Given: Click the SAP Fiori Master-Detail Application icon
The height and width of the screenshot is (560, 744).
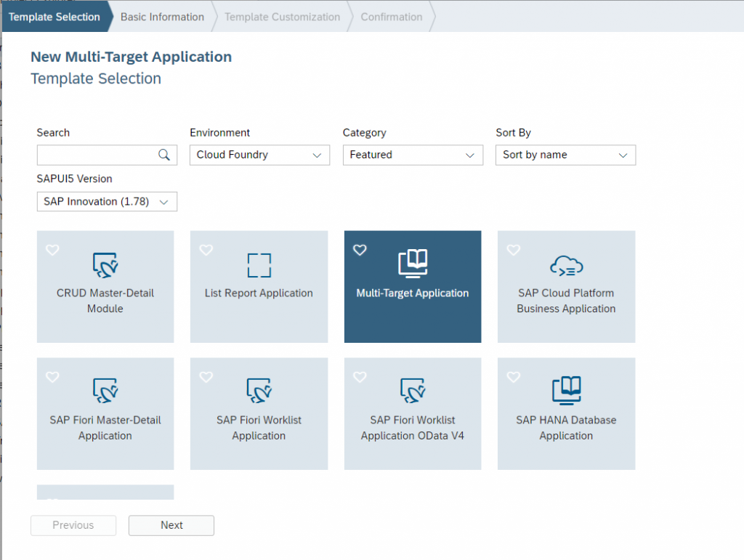Looking at the screenshot, I should pos(105,391).
